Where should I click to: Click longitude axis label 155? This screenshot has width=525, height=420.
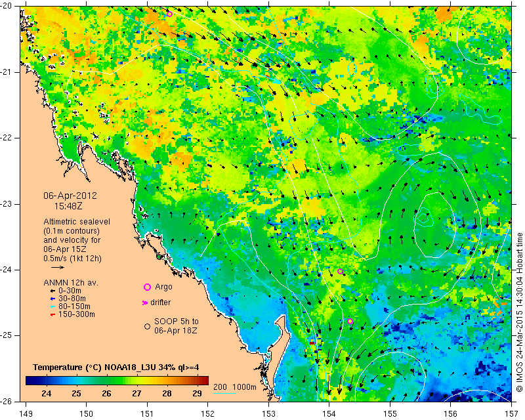pos(390,414)
